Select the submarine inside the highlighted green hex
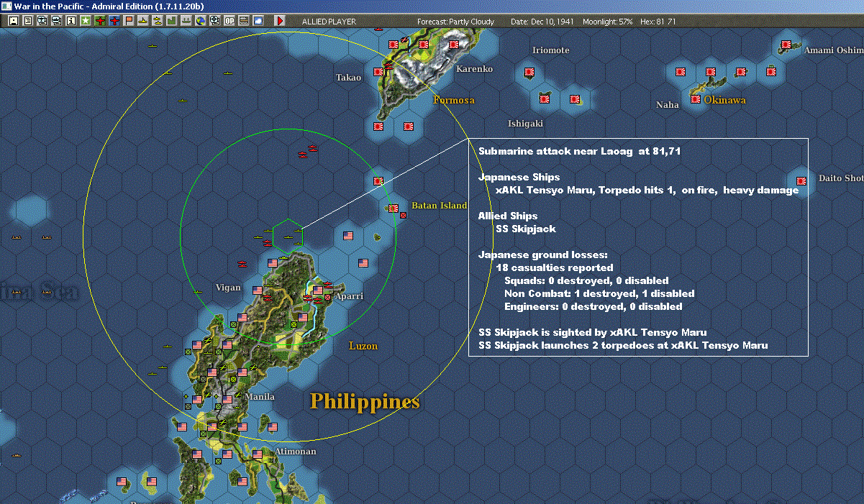 (x=288, y=236)
